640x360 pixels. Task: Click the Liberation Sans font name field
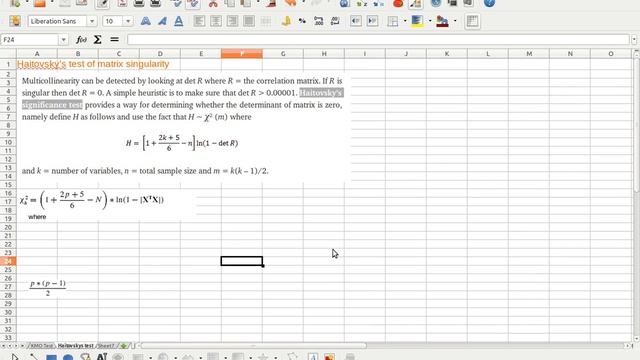(58, 21)
